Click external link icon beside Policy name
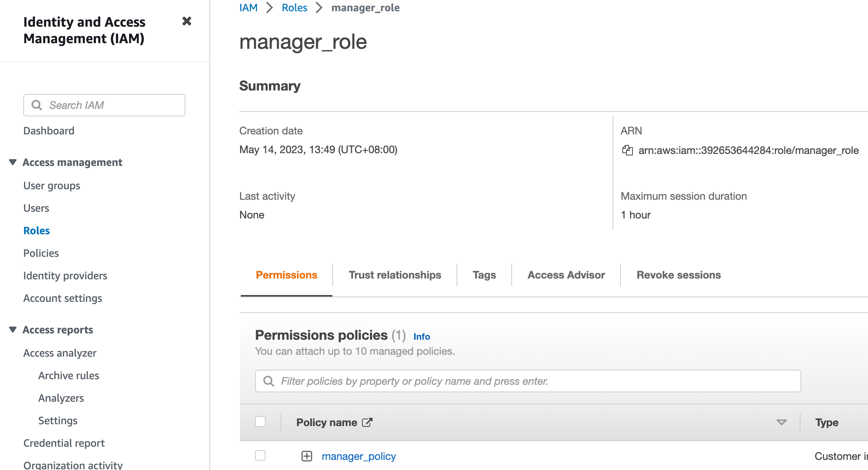This screenshot has height=470, width=868. pos(367,422)
